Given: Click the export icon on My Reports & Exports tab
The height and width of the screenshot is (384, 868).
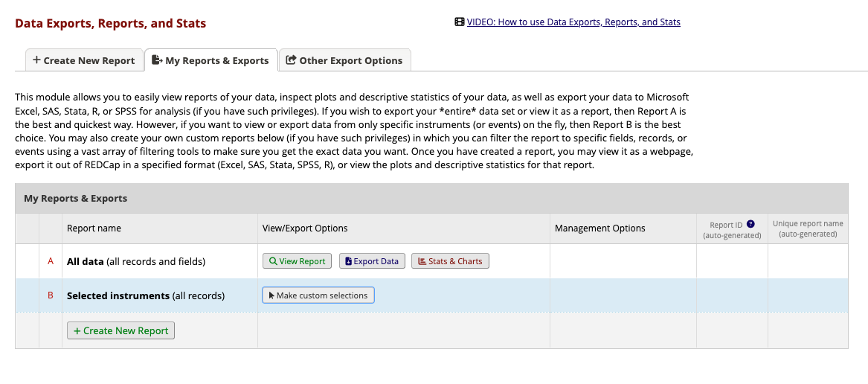Looking at the screenshot, I should click(157, 60).
